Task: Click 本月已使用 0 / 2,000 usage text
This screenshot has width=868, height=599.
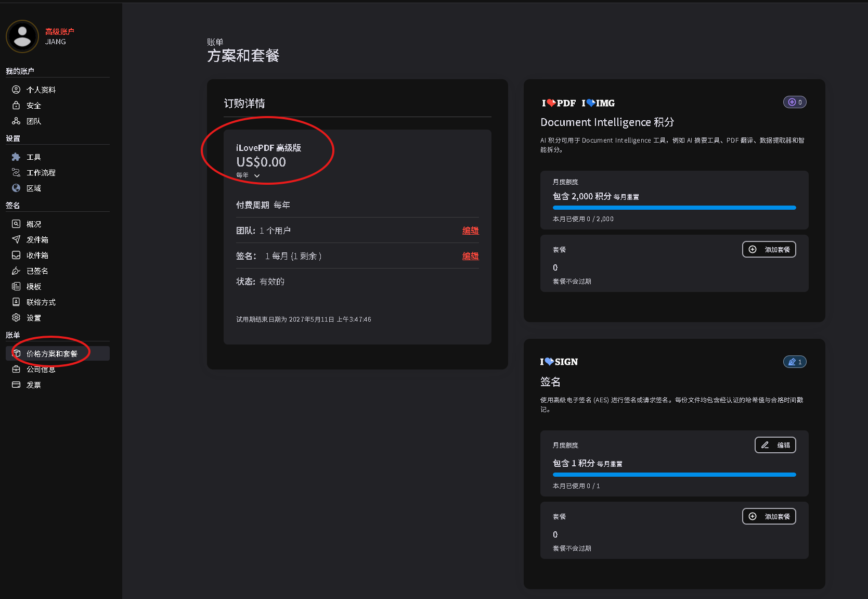Action: [583, 219]
